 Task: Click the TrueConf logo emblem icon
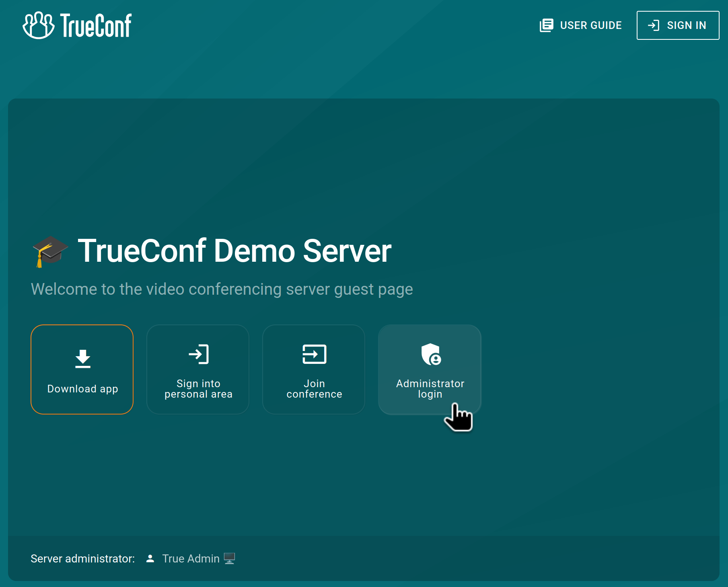click(38, 25)
